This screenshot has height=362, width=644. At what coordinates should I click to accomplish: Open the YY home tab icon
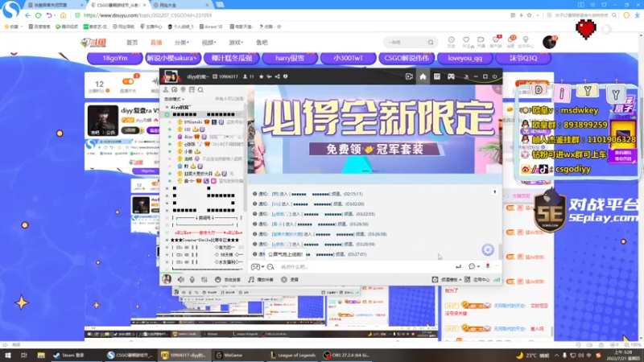(423, 76)
